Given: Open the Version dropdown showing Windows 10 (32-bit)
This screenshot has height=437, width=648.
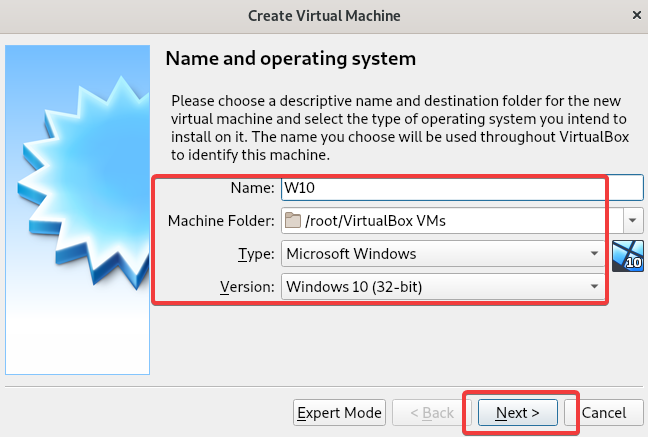Looking at the screenshot, I should pos(443,287).
